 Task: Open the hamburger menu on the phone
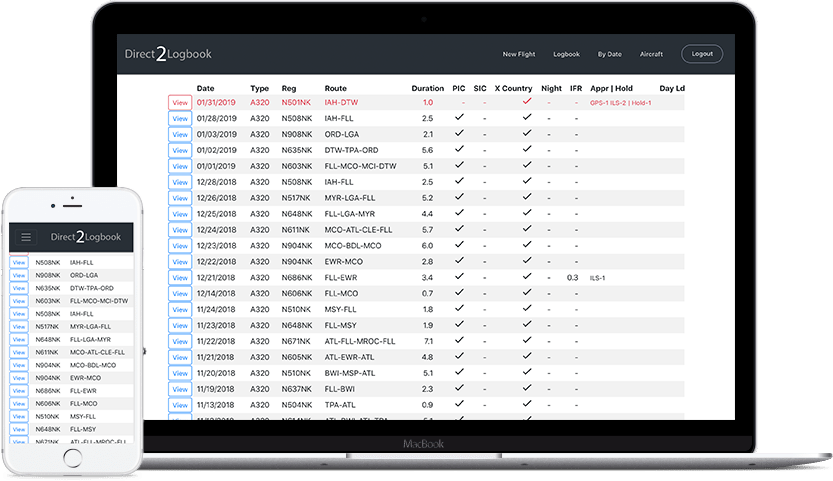(26, 237)
